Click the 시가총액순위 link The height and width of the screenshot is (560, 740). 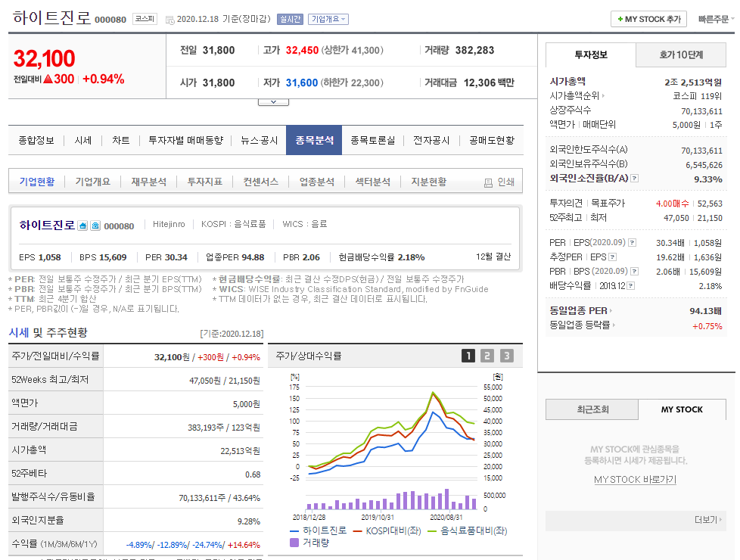pyautogui.click(x=574, y=96)
